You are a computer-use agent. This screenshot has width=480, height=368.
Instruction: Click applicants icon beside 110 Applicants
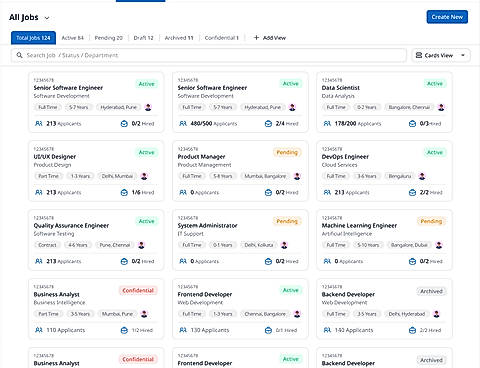pyautogui.click(x=39, y=330)
